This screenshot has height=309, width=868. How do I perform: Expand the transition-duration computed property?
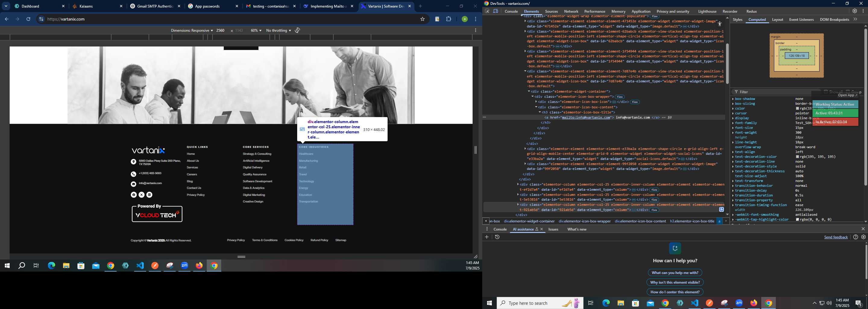(x=733, y=195)
